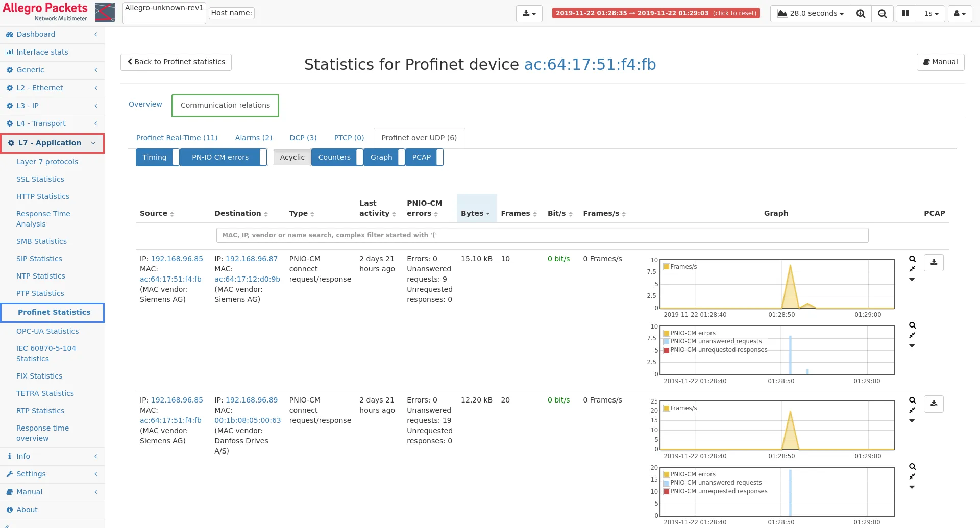Screen dimensions: 980x528
Task: Click Back to Profinet statistics button
Action: [x=176, y=62]
